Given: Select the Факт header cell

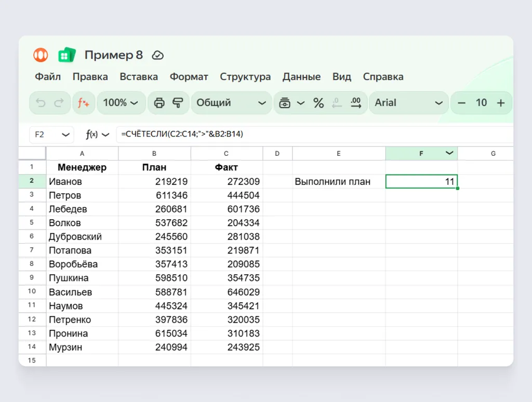Looking at the screenshot, I should tap(227, 167).
